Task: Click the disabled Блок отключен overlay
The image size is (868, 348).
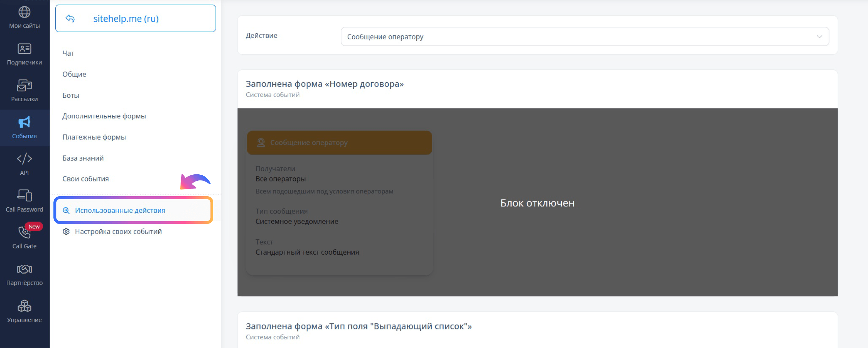Action: click(x=537, y=202)
